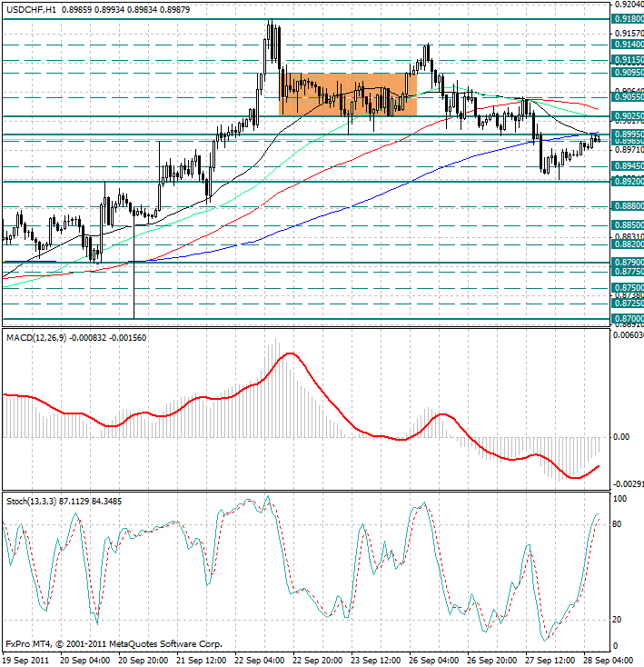
Task: Click the Stochastic 20 level label
Action: [617, 620]
